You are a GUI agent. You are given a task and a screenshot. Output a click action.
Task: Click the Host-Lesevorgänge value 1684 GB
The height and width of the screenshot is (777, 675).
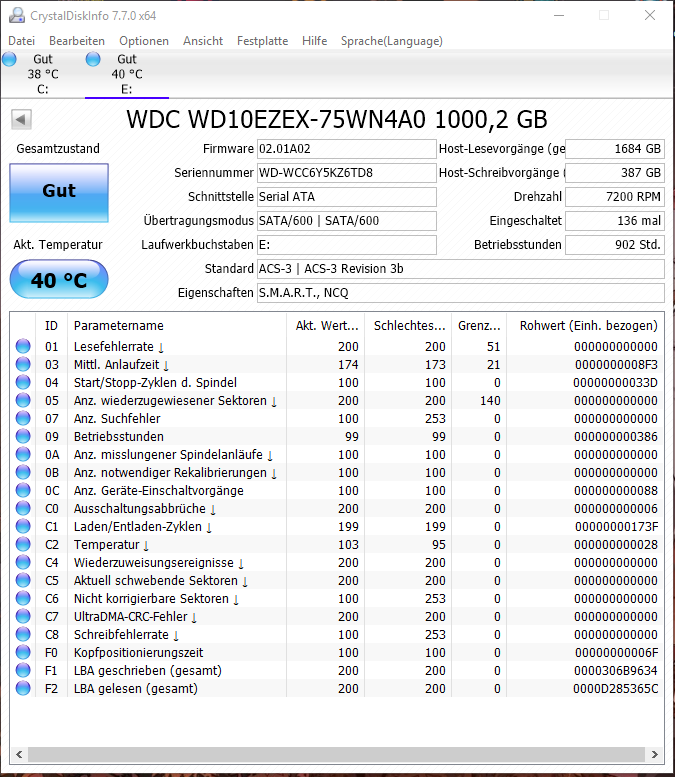click(x=615, y=149)
